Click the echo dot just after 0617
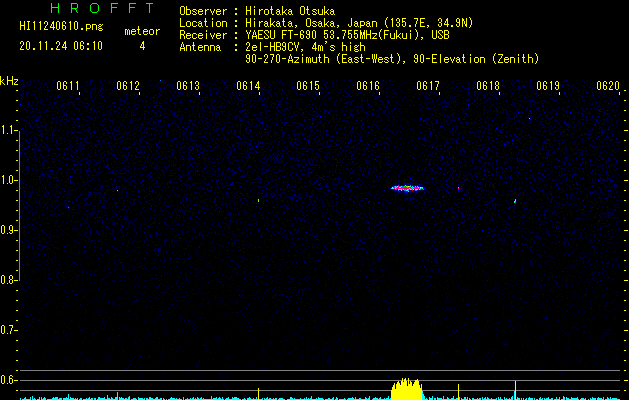 [x=459, y=188]
